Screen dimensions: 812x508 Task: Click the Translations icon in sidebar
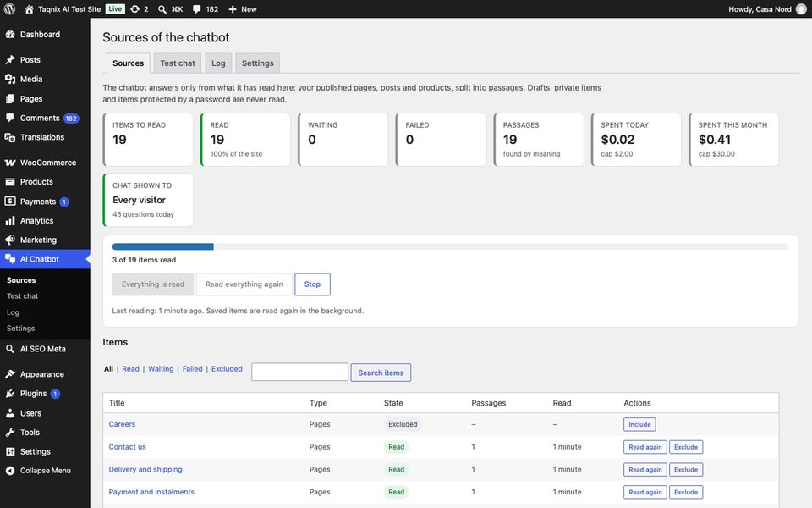pyautogui.click(x=10, y=137)
